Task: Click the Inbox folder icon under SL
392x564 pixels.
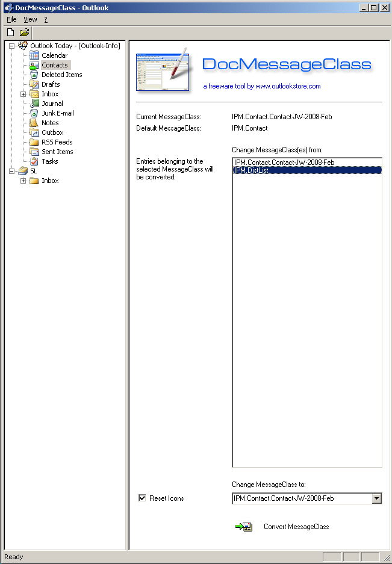Action: point(34,181)
